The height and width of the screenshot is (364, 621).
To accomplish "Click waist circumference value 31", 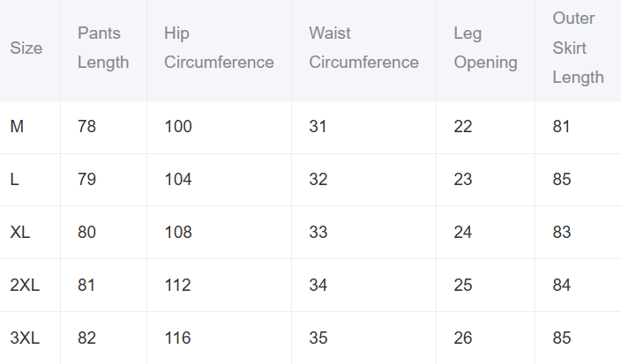I will [318, 127].
